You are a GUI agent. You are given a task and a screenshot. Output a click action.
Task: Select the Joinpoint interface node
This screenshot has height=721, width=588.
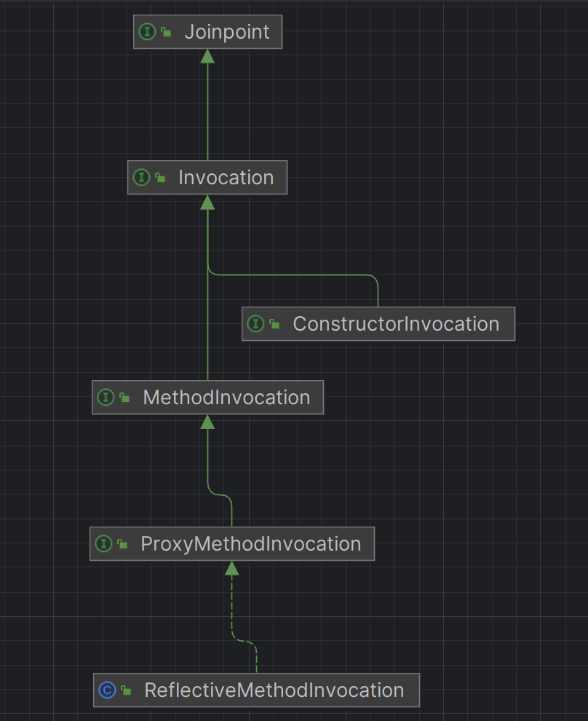(207, 32)
